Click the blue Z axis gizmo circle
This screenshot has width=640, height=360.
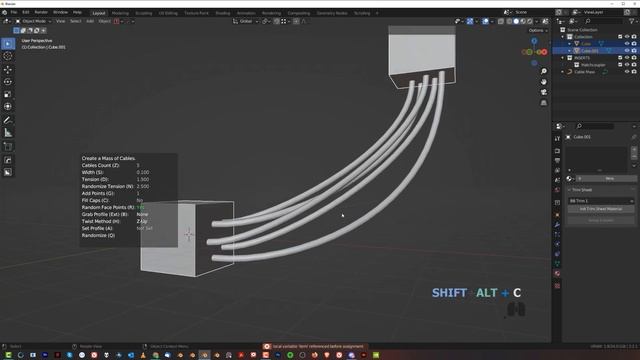534,41
